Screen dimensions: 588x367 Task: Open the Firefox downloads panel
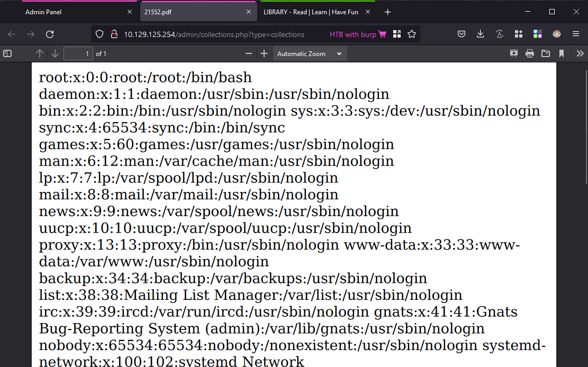click(480, 34)
